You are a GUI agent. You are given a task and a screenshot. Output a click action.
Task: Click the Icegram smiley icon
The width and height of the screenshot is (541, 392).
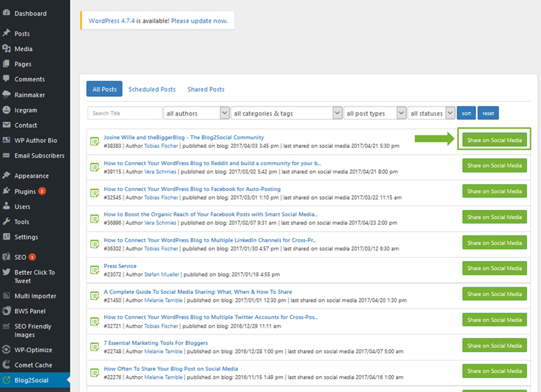pos(6,110)
